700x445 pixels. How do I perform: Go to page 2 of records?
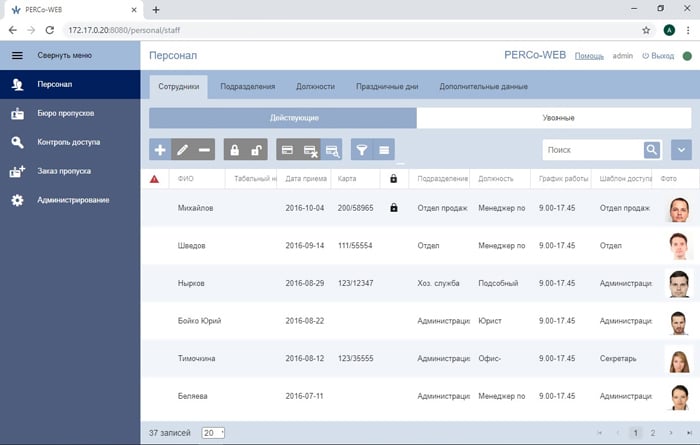pyautogui.click(x=653, y=433)
